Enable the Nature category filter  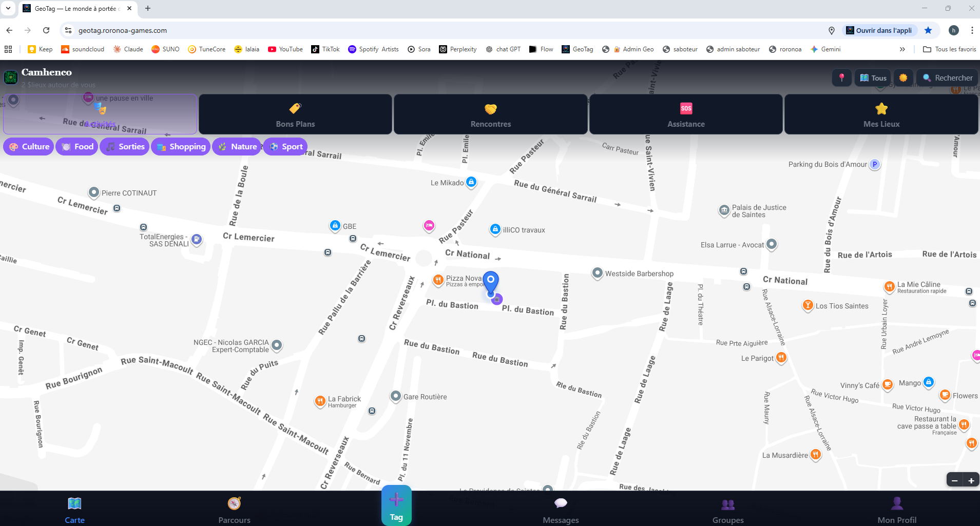click(237, 146)
